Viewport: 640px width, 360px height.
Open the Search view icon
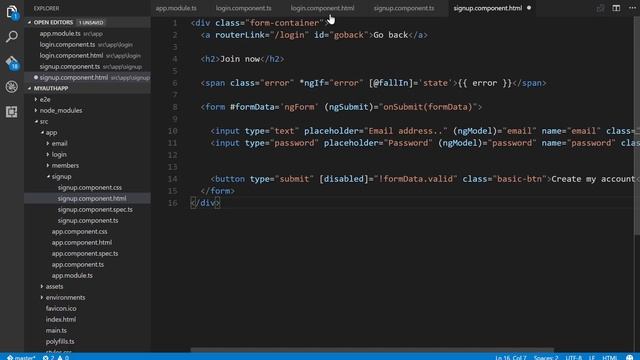point(12,36)
